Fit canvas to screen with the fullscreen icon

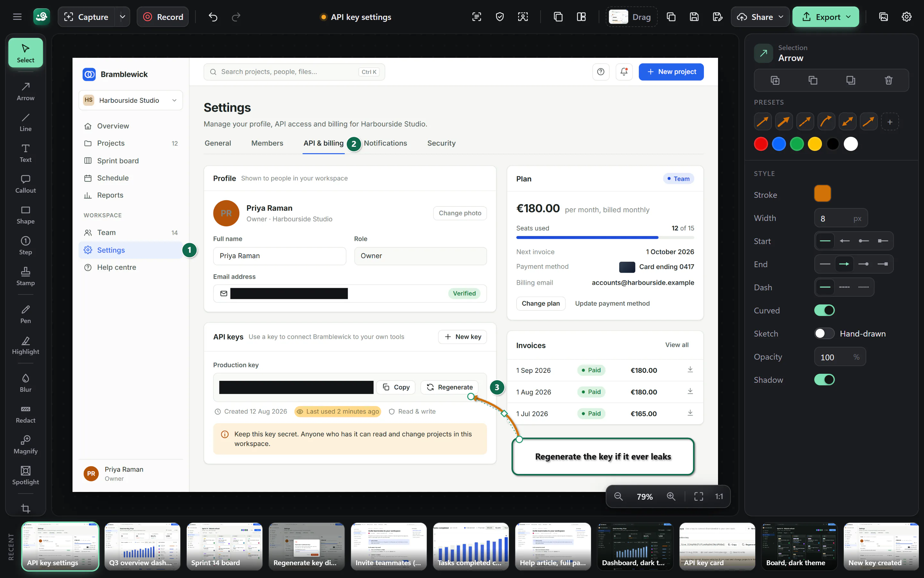coord(699,496)
